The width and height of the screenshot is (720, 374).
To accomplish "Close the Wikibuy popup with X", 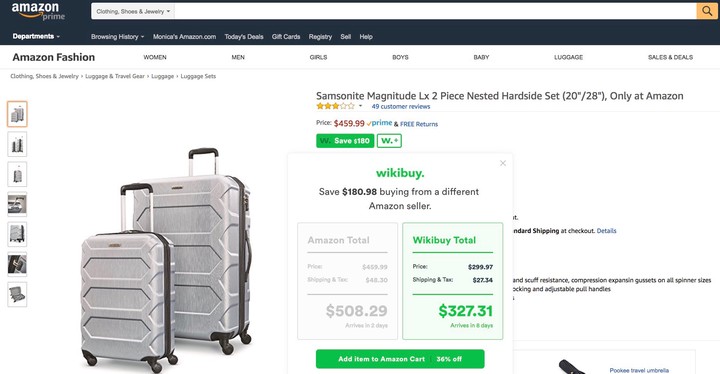I will (x=503, y=163).
